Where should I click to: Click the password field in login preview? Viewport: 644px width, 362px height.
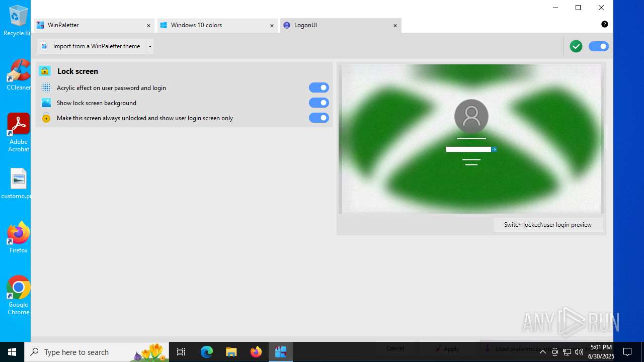[x=468, y=149]
